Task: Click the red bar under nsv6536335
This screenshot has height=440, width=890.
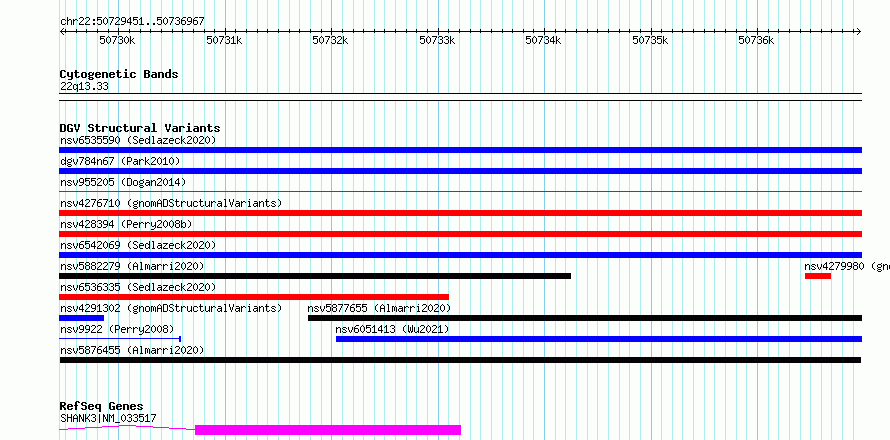Action: coord(254,297)
